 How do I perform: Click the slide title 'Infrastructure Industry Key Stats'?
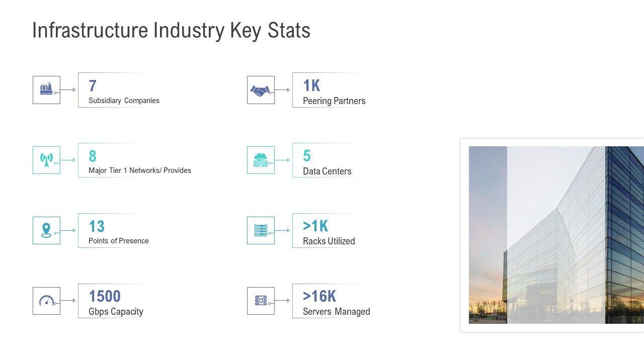click(171, 31)
